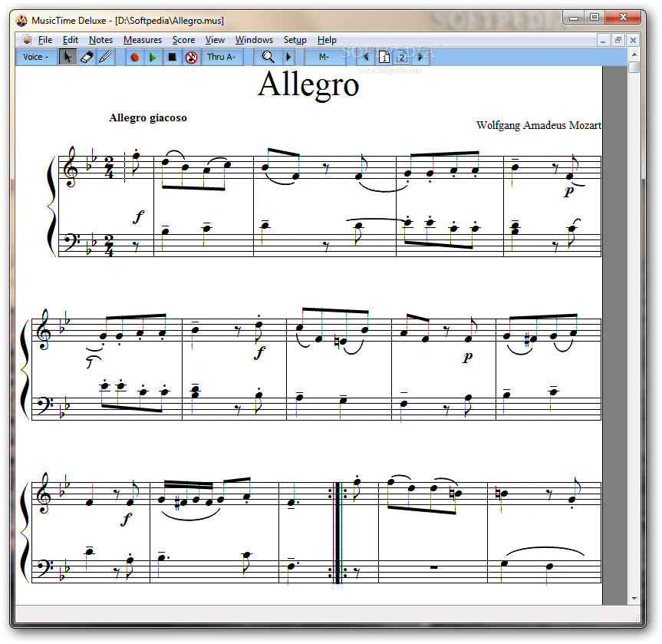Start recording with the red Record button

135,57
